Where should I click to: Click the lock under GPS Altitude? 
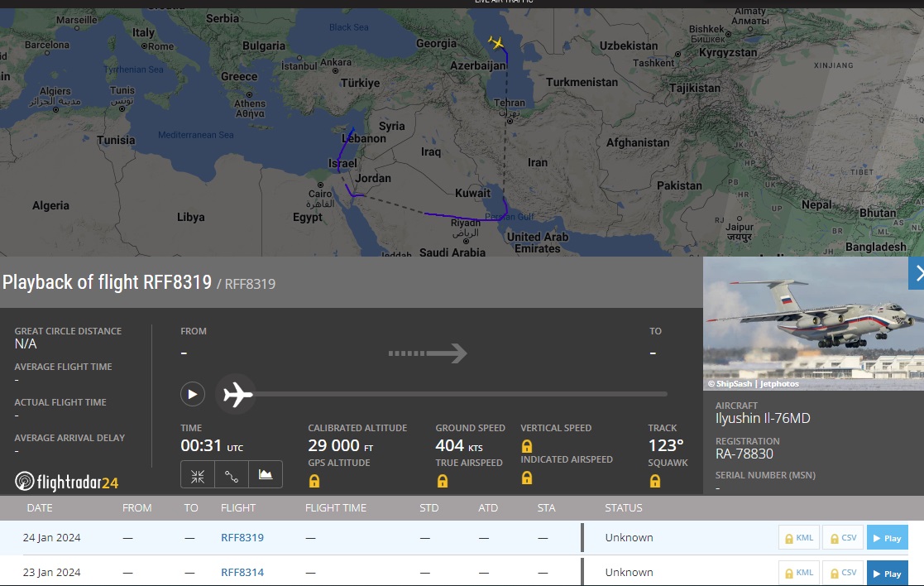coord(314,481)
